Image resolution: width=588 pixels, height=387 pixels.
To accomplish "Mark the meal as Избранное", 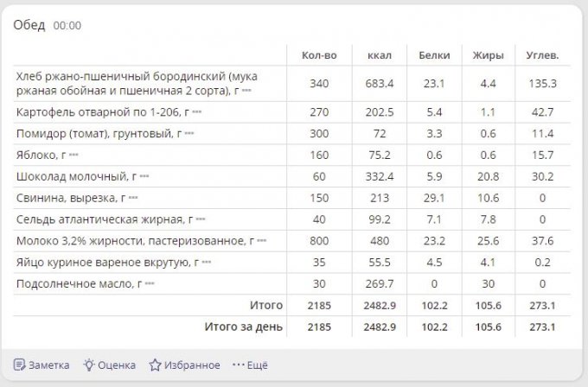I will 184,365.
